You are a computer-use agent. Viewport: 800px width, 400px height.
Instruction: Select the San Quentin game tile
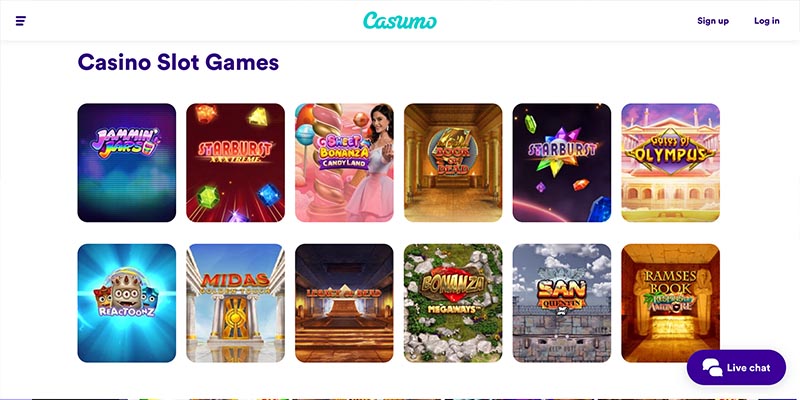click(562, 303)
